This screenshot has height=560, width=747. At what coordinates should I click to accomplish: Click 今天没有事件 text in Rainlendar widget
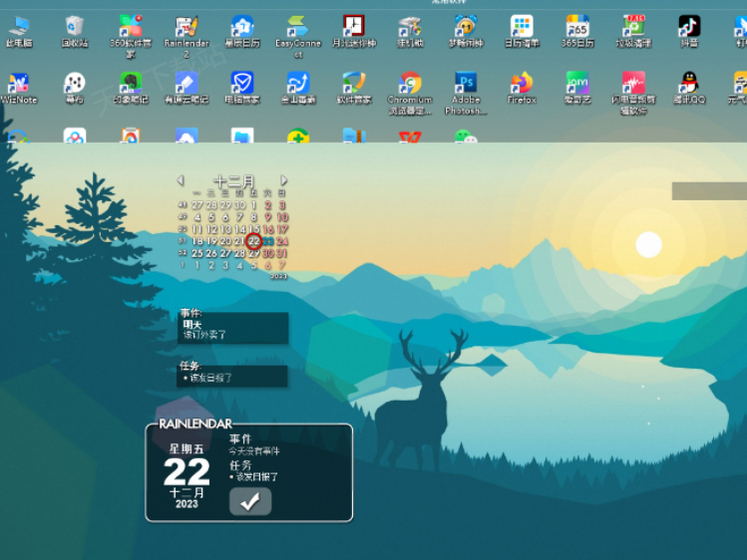(x=254, y=451)
